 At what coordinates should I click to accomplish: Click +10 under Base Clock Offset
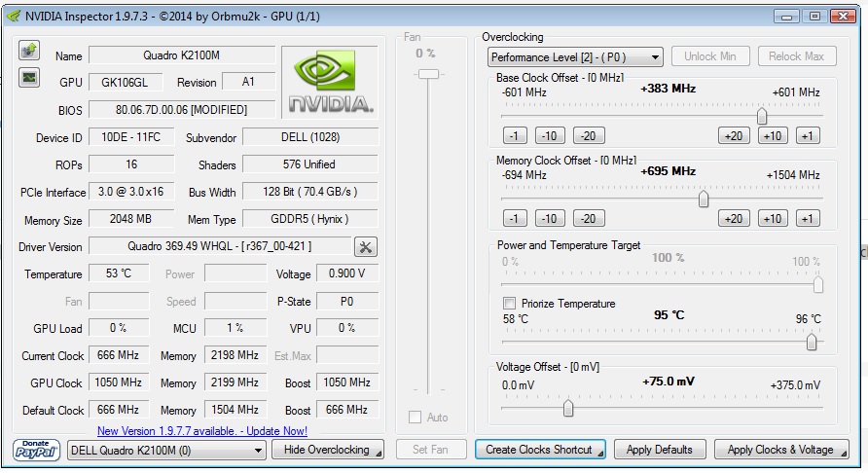coord(773,135)
